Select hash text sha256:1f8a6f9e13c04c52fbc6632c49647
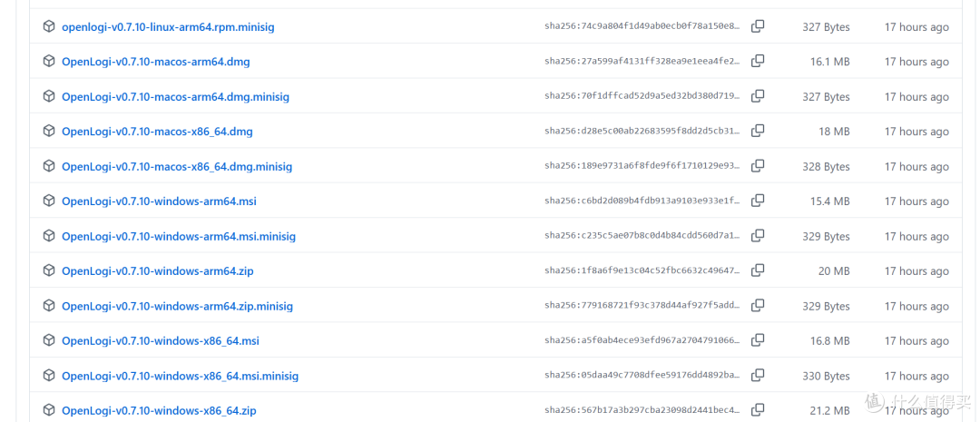 [x=642, y=270]
